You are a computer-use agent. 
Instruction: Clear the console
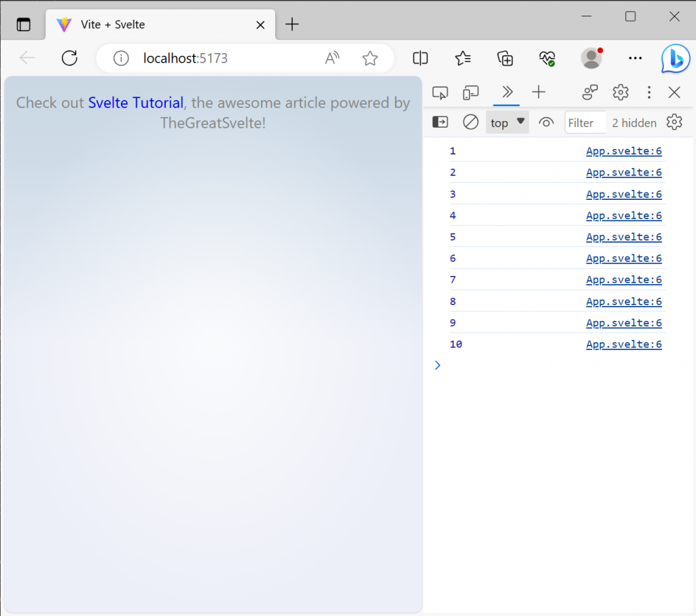coord(470,122)
